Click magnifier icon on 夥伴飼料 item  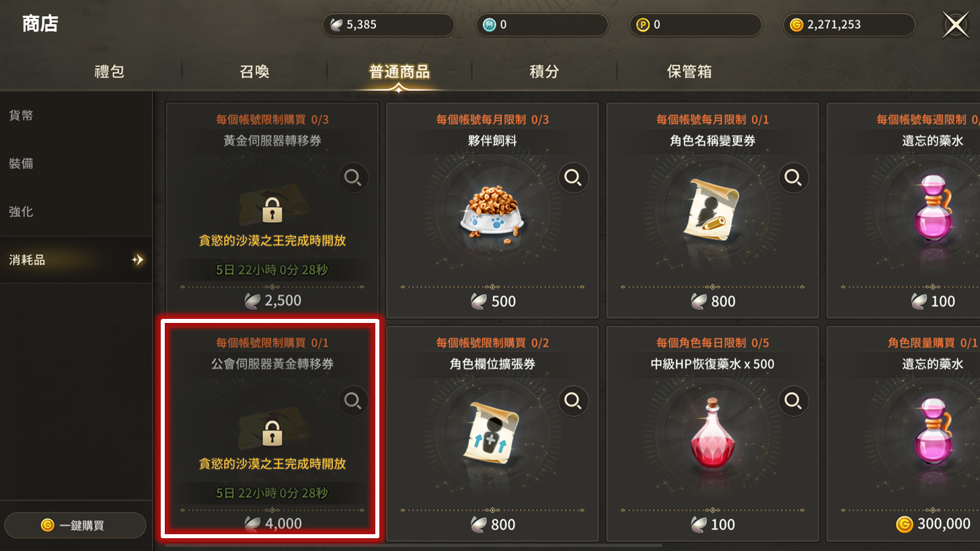pos(573,178)
